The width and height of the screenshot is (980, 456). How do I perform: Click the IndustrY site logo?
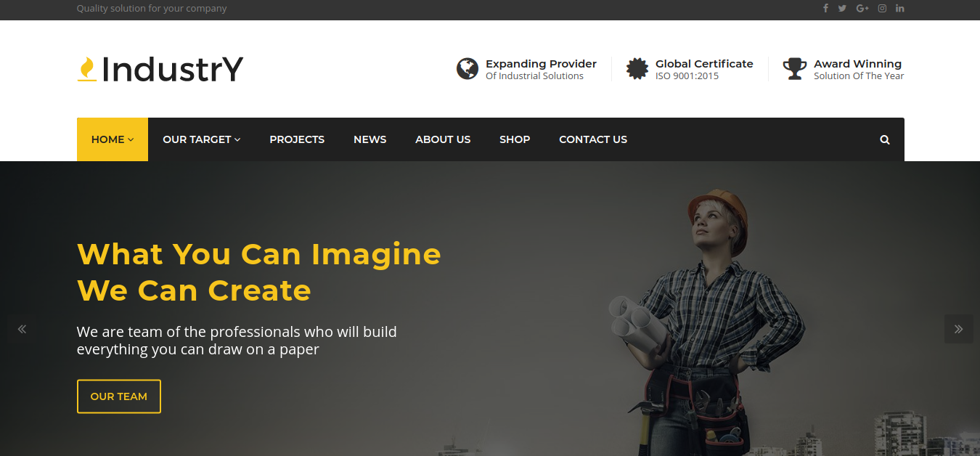click(x=160, y=70)
